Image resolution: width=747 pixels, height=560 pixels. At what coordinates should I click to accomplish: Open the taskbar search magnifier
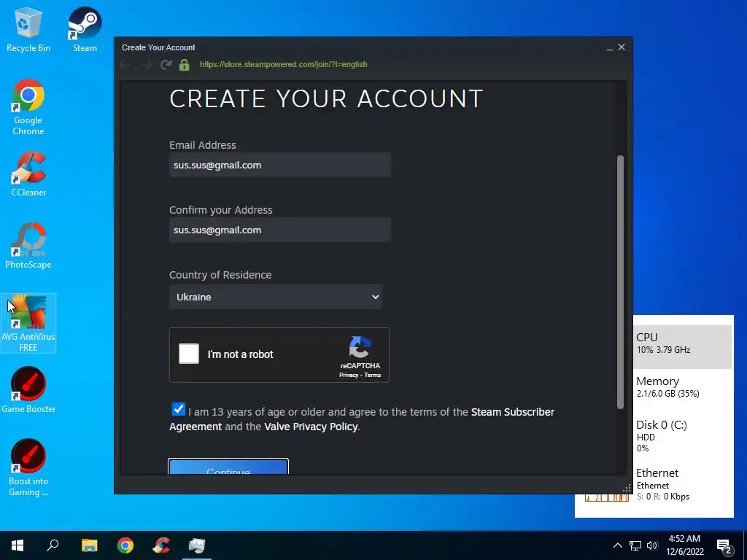pos(53,545)
